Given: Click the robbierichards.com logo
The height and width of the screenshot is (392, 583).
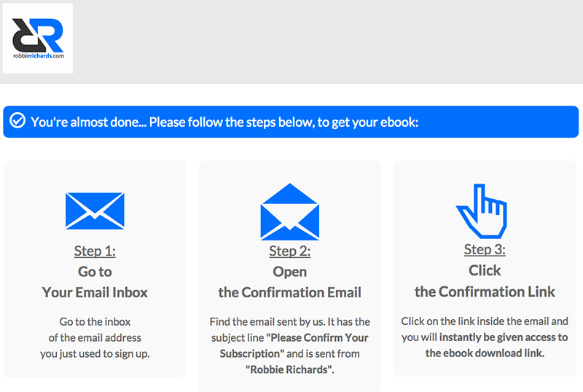Looking at the screenshot, I should coord(38,39).
